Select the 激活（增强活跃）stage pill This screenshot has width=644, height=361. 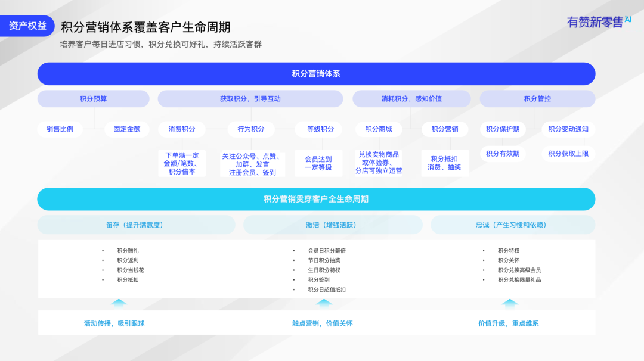click(x=333, y=225)
